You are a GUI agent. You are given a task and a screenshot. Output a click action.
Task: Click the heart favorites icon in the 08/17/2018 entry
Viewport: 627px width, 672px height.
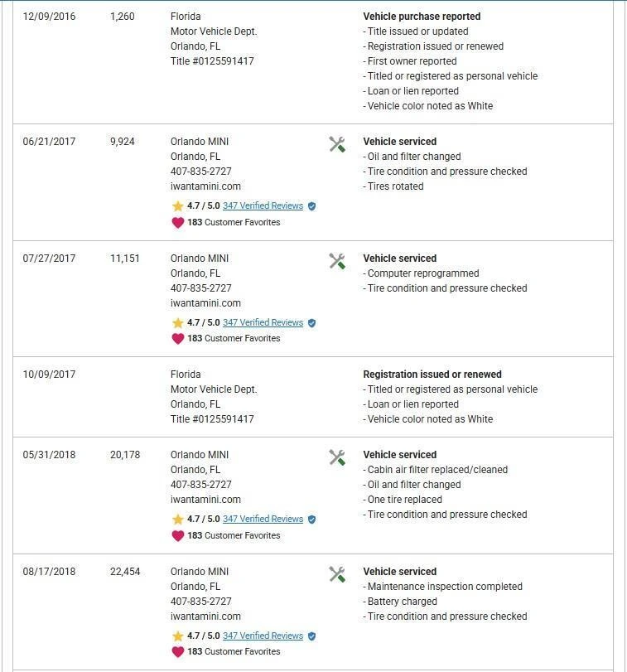177,651
